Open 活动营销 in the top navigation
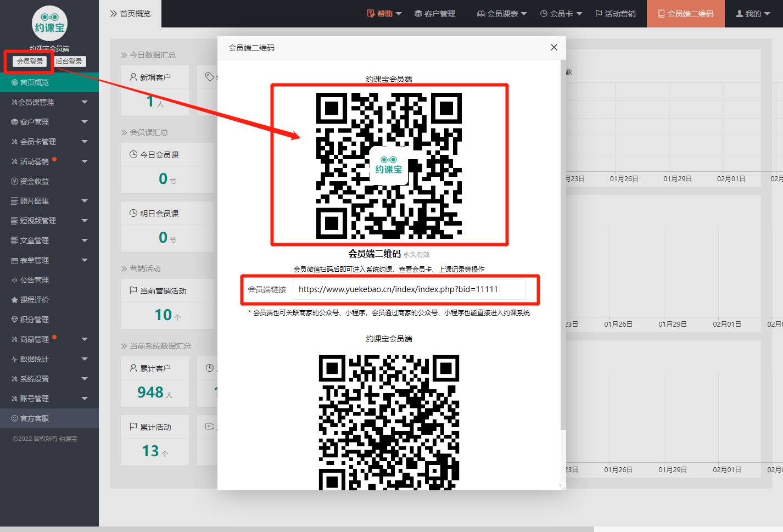The image size is (783, 532). [x=616, y=14]
